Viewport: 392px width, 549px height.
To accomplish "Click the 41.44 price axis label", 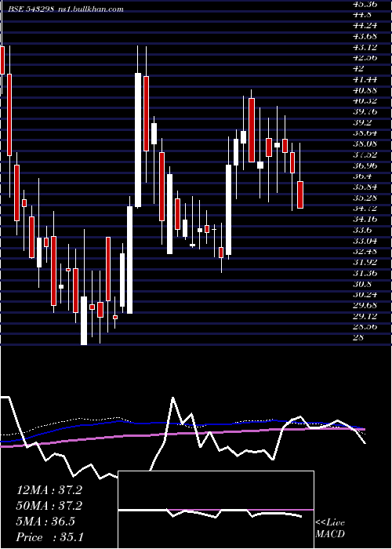I will [x=365, y=79].
